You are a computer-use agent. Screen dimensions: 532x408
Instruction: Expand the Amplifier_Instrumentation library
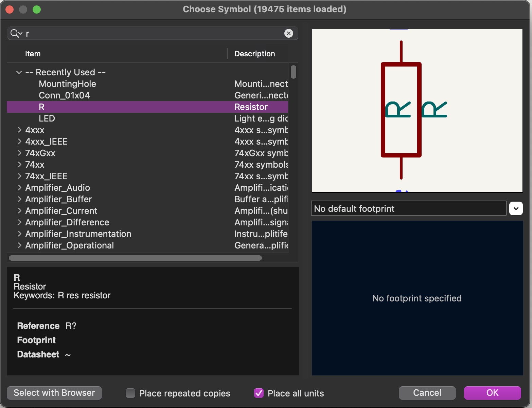point(19,234)
